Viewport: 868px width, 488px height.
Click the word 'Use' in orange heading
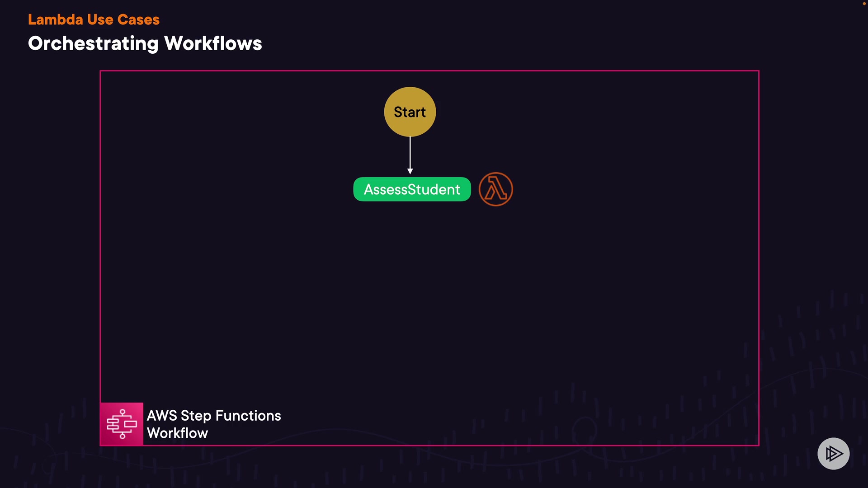point(100,19)
